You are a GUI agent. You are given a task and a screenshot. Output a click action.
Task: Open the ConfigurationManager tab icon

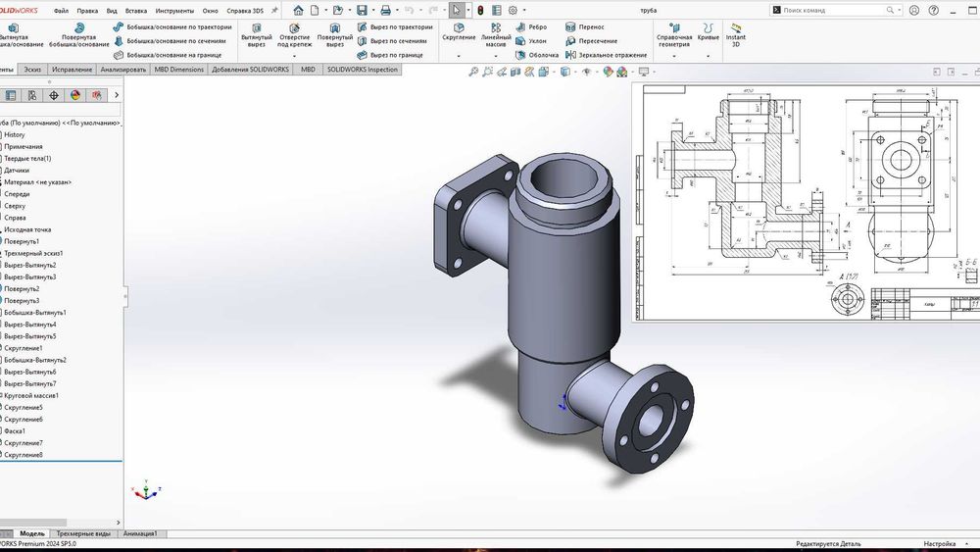tap(32, 95)
